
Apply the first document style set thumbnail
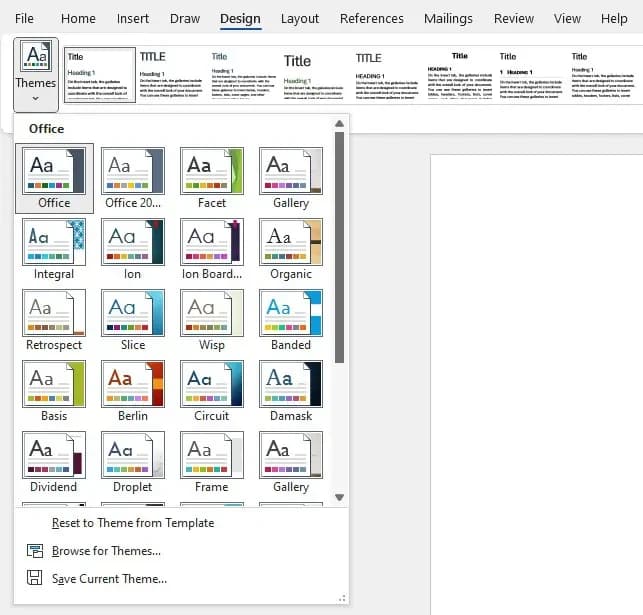[100, 75]
